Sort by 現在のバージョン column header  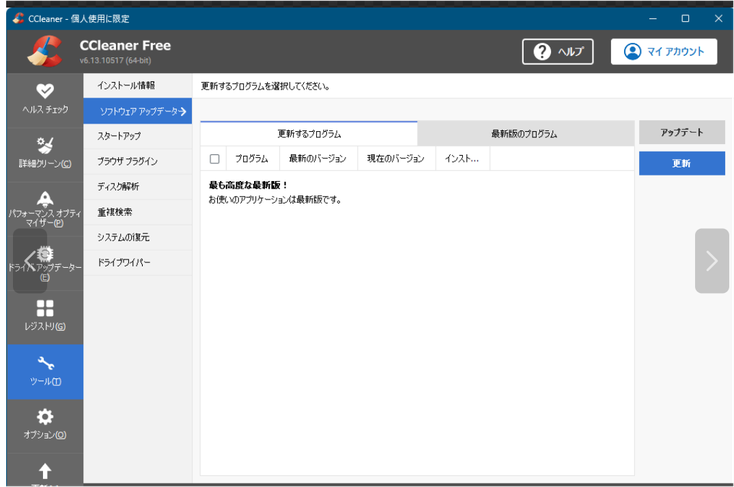pyautogui.click(x=396, y=159)
